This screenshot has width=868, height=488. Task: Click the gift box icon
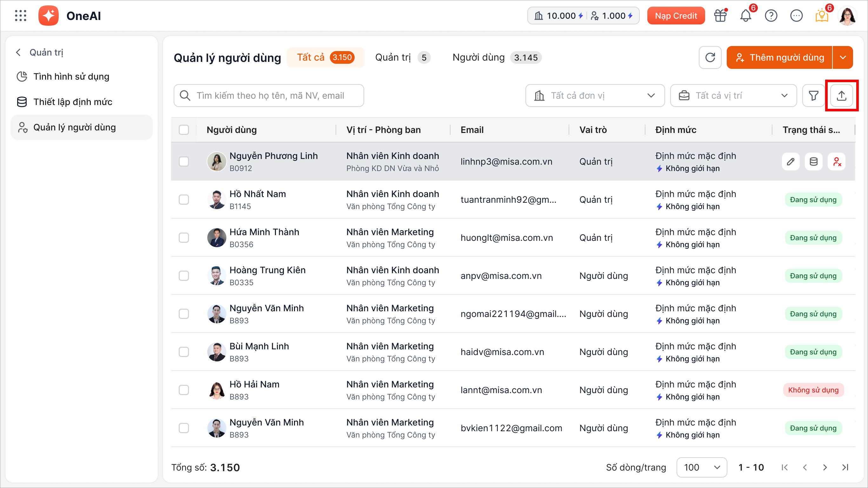click(x=720, y=16)
